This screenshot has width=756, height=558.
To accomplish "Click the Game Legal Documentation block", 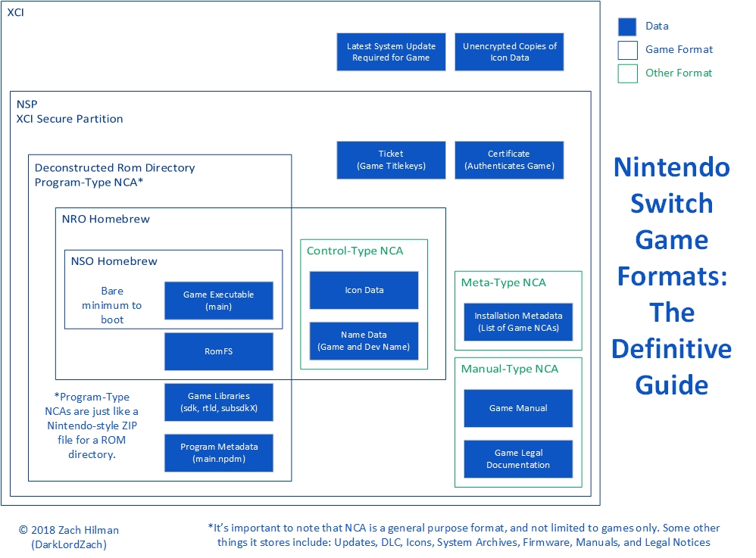I will (x=518, y=459).
